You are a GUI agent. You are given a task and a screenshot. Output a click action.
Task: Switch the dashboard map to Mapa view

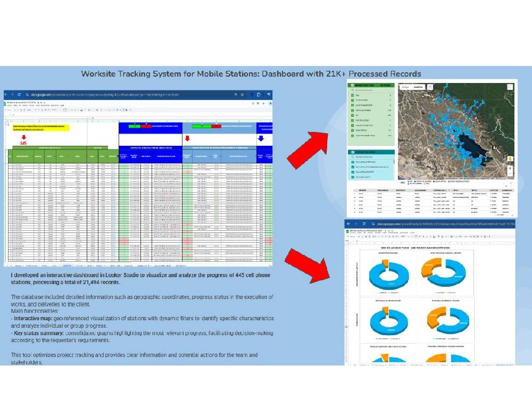coord(405,87)
